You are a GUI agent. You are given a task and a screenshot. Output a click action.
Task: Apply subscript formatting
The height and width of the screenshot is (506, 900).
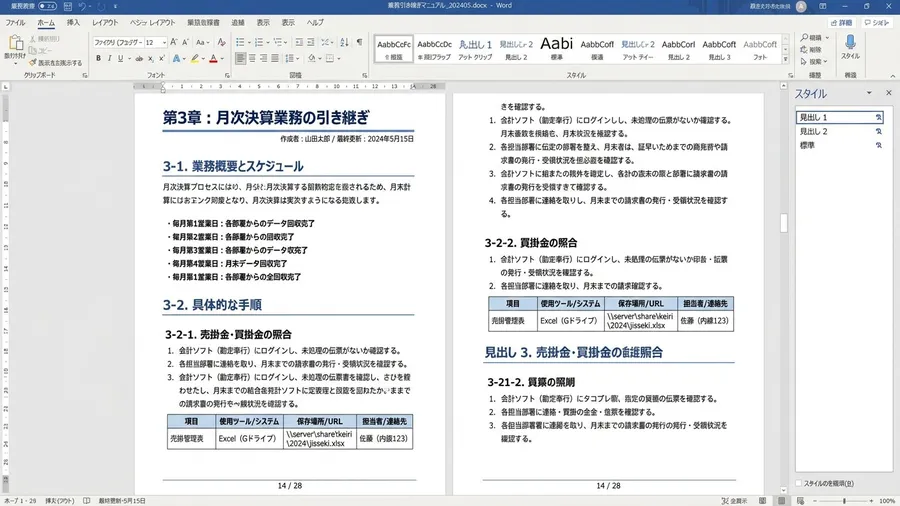(150, 59)
